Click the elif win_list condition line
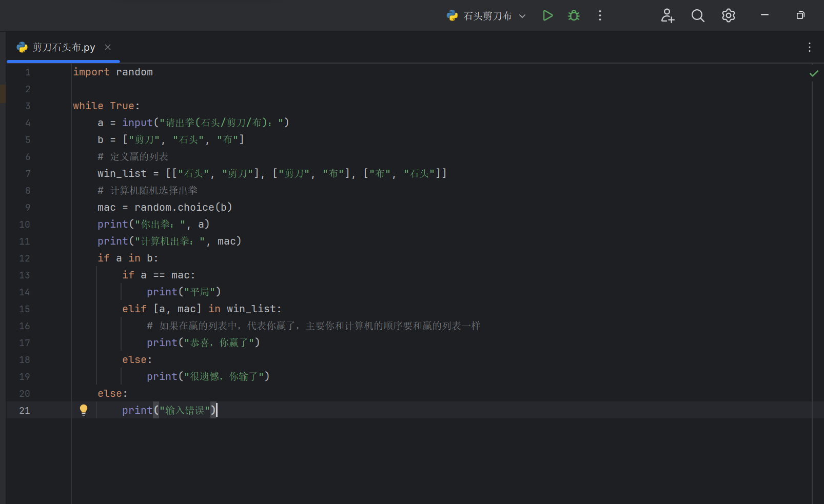 (x=202, y=309)
